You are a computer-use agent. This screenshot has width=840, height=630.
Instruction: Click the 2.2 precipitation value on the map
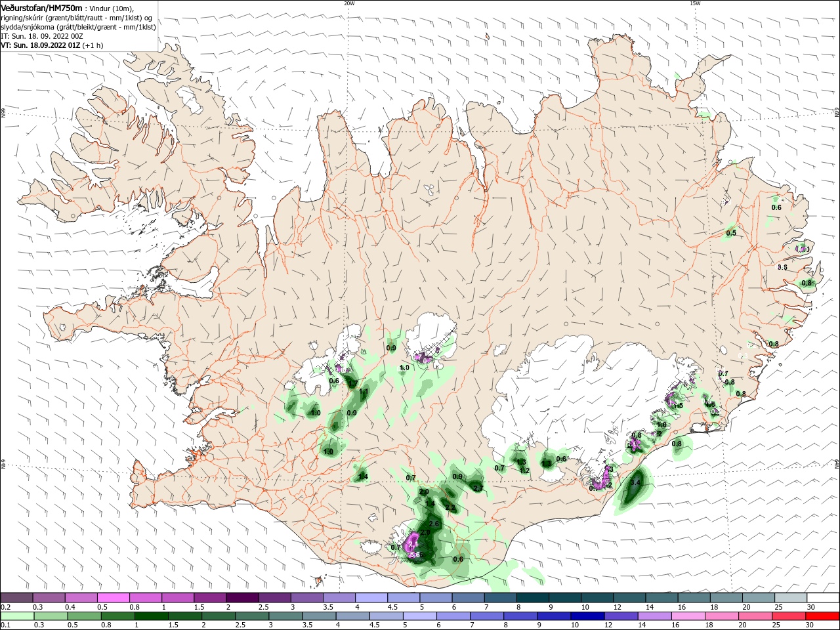pyautogui.click(x=450, y=508)
